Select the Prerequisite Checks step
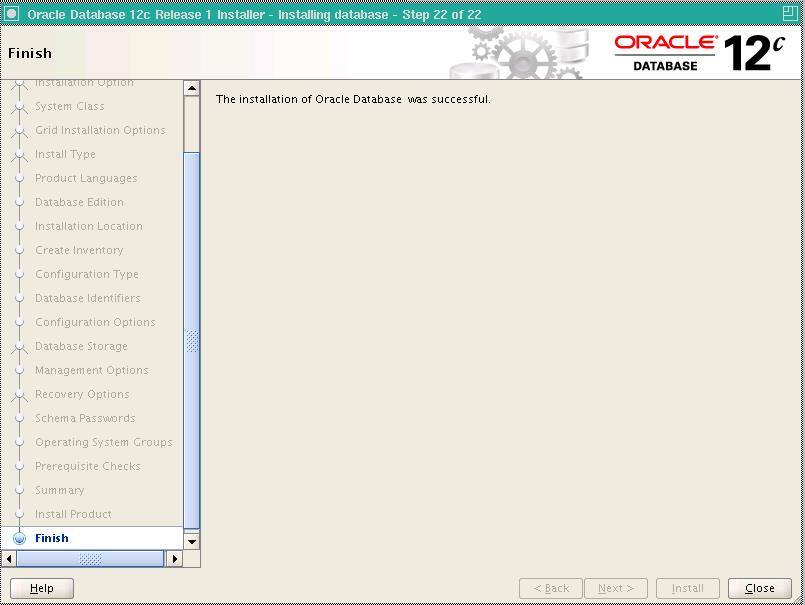The height and width of the screenshot is (605, 805). (x=88, y=466)
